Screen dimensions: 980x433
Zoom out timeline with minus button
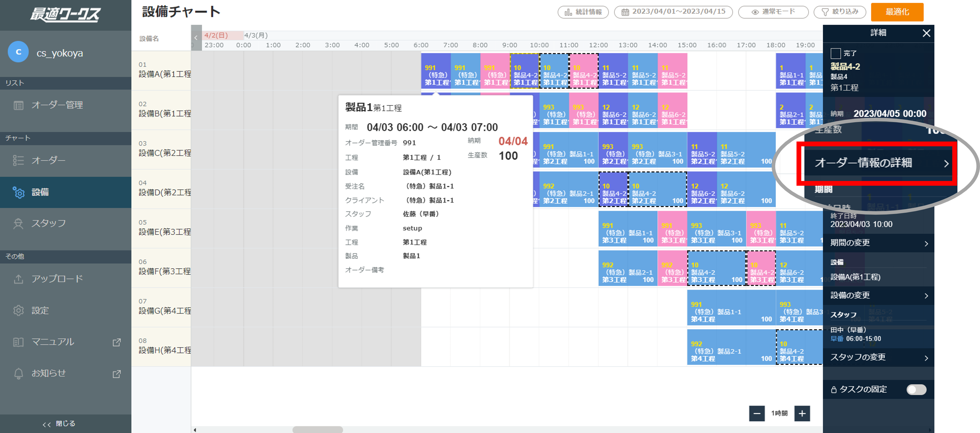[757, 413]
